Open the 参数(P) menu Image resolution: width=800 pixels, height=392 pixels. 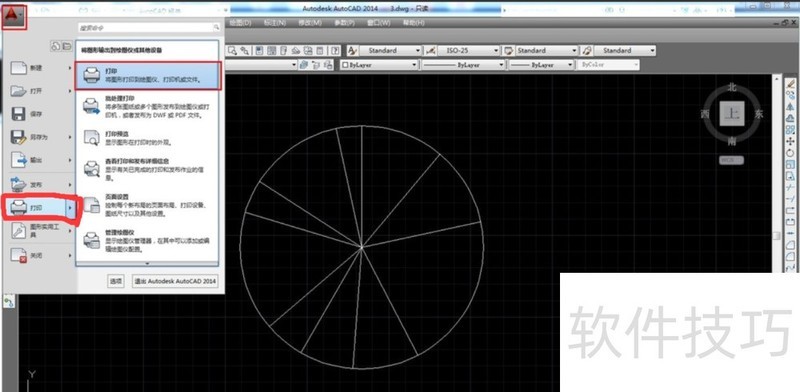pos(345,23)
